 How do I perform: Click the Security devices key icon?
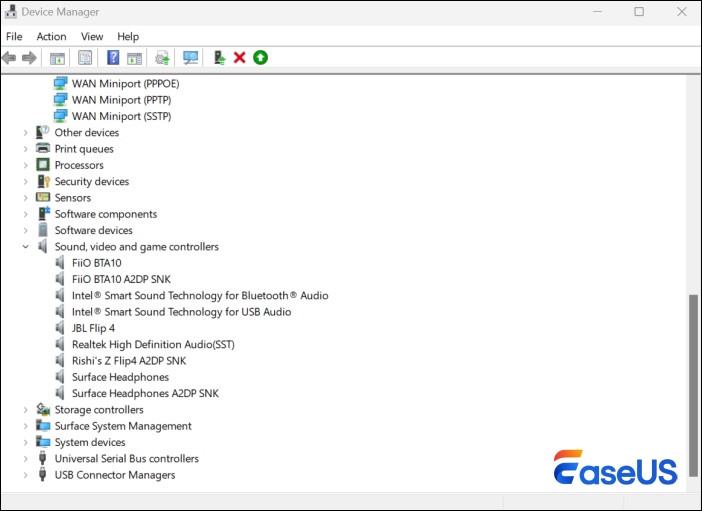point(43,181)
